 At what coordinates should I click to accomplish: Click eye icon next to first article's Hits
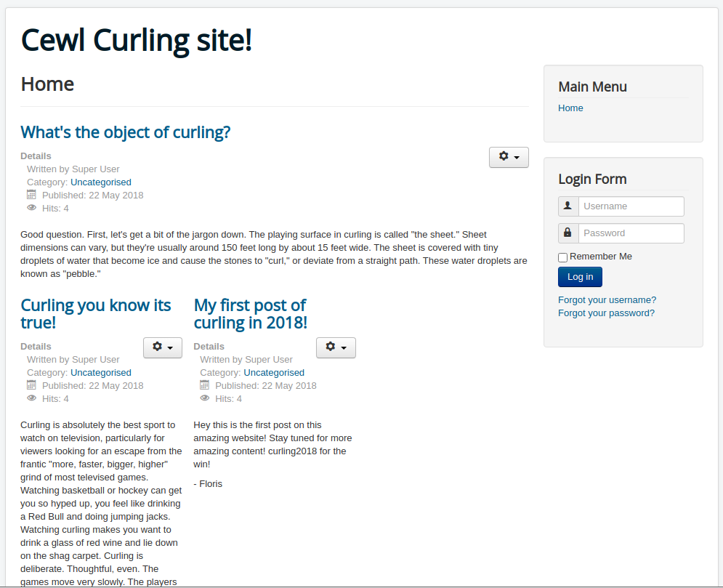click(x=31, y=208)
